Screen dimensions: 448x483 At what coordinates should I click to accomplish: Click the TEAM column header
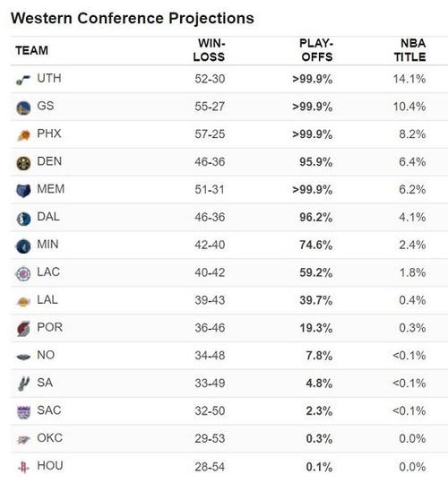[x=31, y=50]
